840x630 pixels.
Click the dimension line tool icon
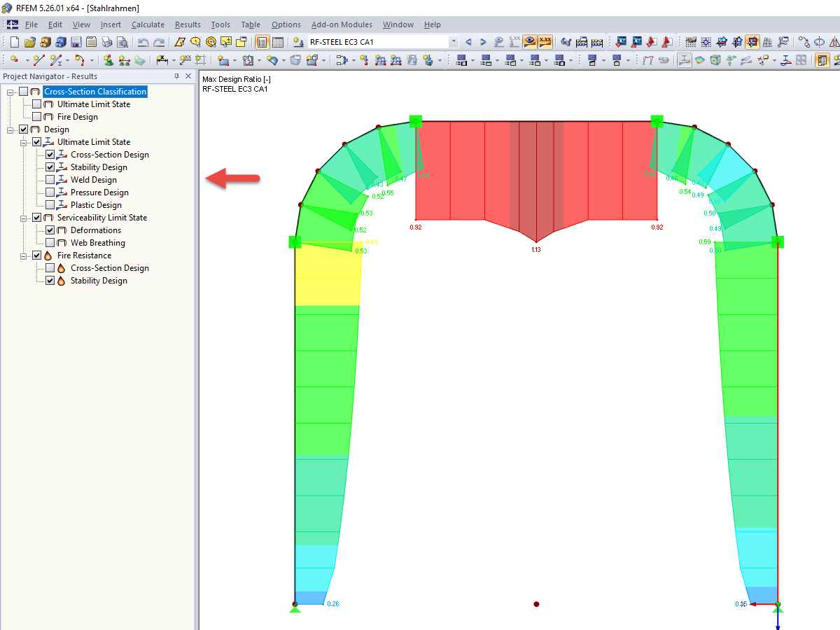(x=162, y=60)
